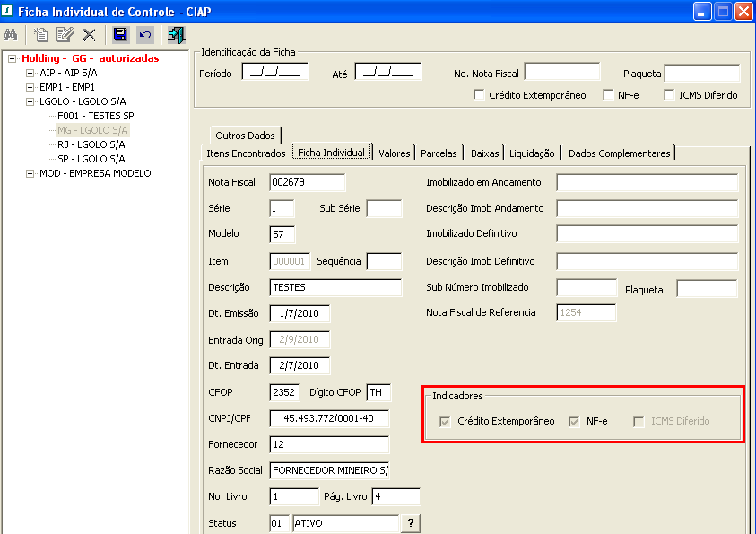Click the exit door icon

(x=176, y=35)
